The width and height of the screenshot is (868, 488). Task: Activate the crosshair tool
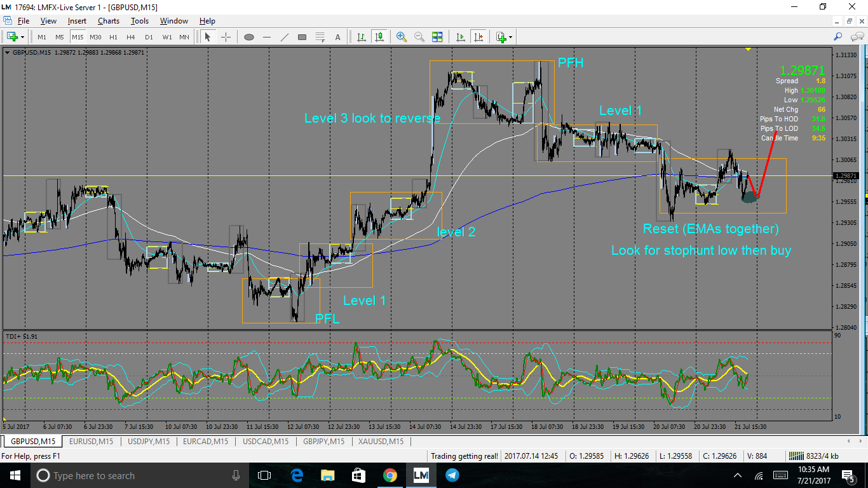click(226, 37)
